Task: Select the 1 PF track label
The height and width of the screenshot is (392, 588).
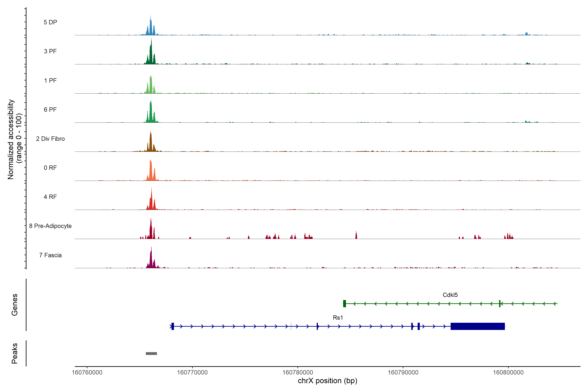Action: pos(50,81)
